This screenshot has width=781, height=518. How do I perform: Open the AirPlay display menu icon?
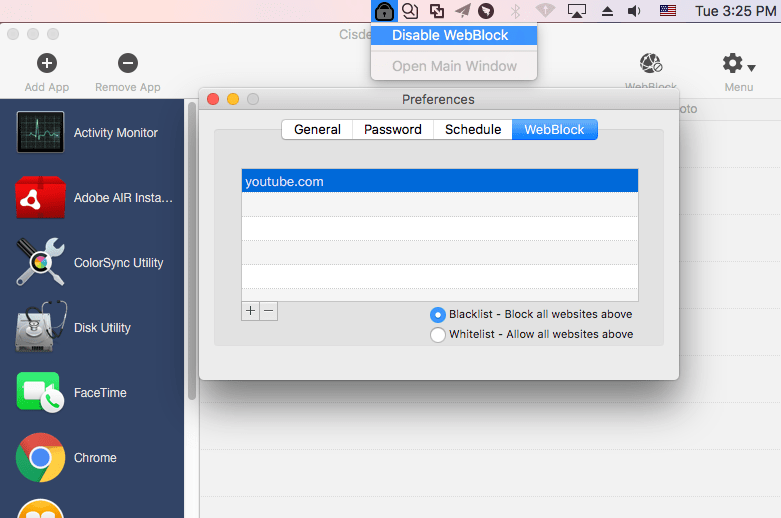577,11
